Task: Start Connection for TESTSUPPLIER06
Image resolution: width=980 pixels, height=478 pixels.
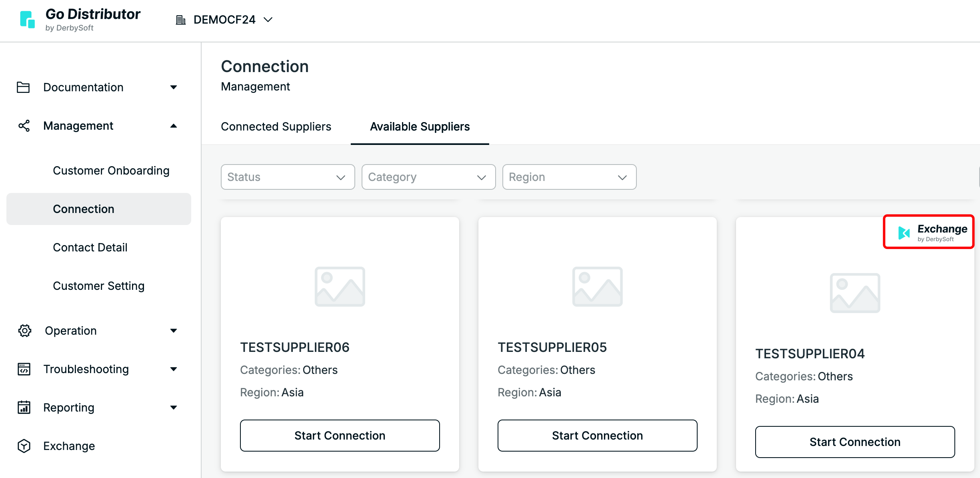Action: [x=340, y=436]
